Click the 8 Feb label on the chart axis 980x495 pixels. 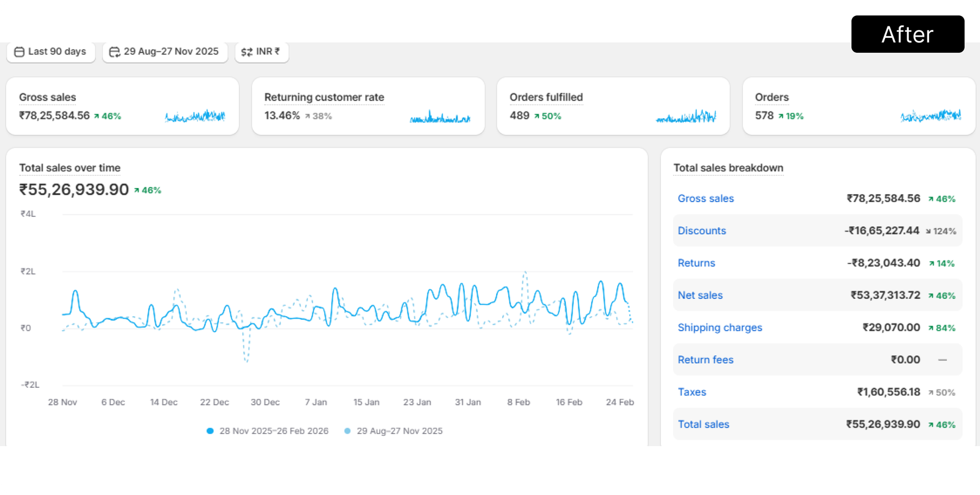518,402
